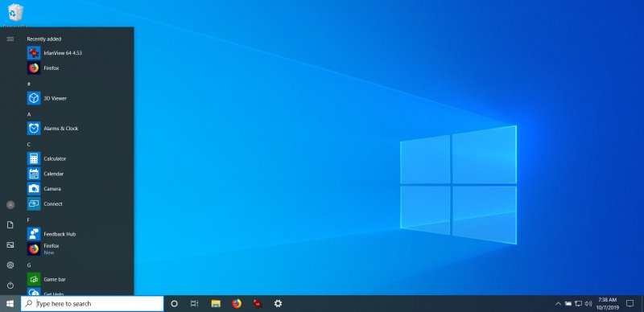
Task: Open Cortana from the taskbar
Action: [x=174, y=304]
